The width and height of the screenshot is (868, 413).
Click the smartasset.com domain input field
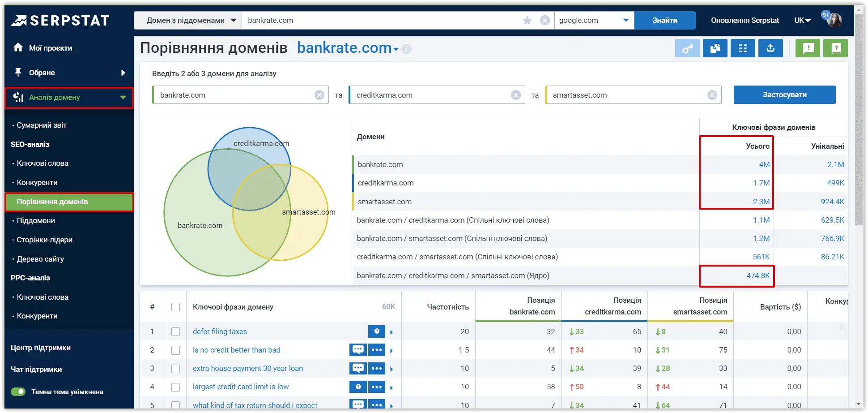633,95
